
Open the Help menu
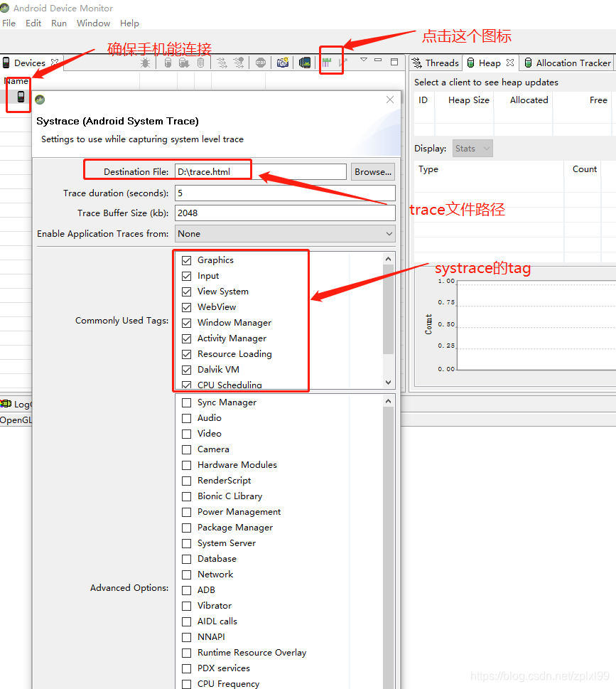(129, 23)
